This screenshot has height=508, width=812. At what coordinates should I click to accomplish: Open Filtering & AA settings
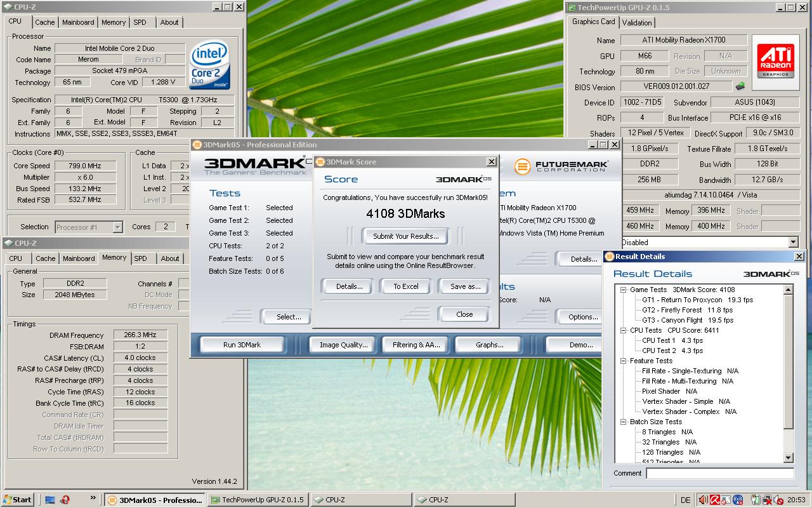pyautogui.click(x=416, y=345)
